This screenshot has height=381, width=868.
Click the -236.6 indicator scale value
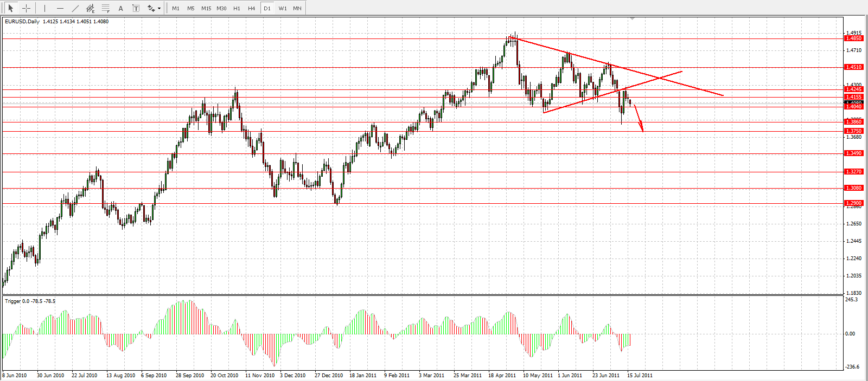tap(852, 366)
